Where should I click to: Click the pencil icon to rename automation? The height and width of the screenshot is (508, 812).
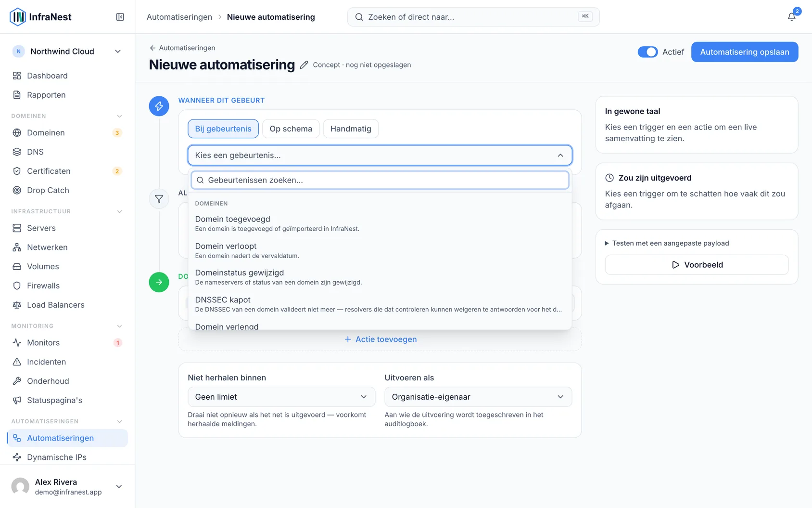(x=304, y=65)
